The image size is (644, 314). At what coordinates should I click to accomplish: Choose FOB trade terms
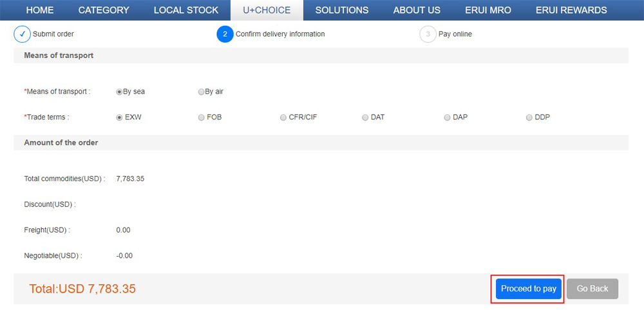pyautogui.click(x=201, y=117)
